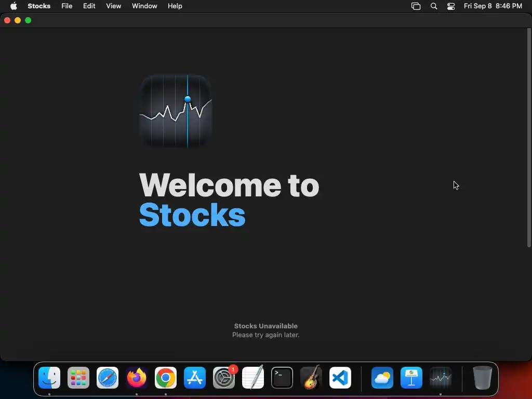Open Control Center from menu bar
This screenshot has height=399, width=532.
coord(451,6)
